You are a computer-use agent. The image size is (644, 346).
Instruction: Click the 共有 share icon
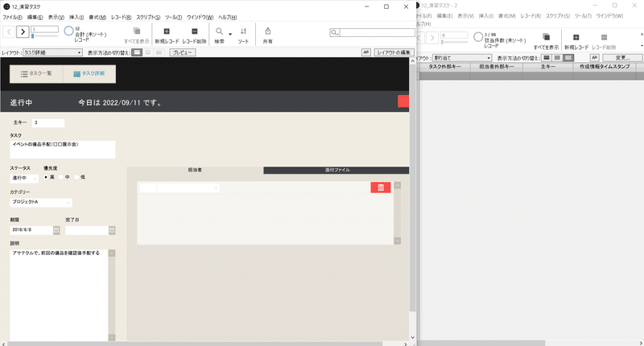268,35
